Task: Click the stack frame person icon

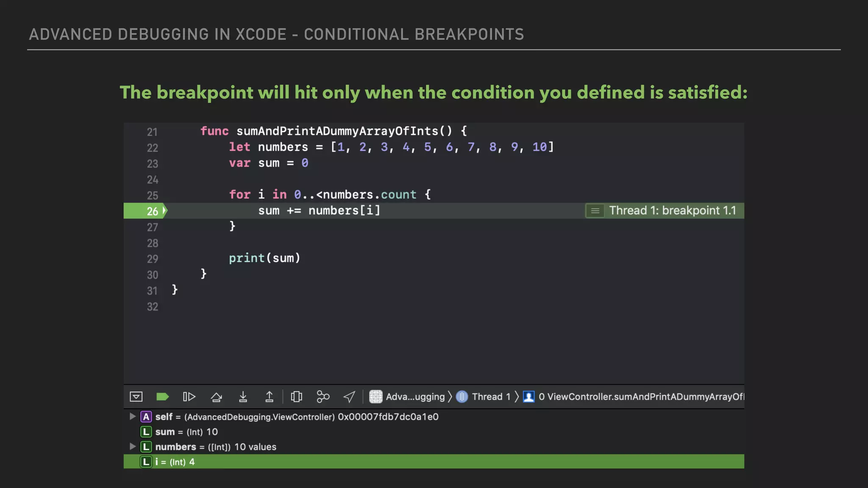Action: (529, 396)
